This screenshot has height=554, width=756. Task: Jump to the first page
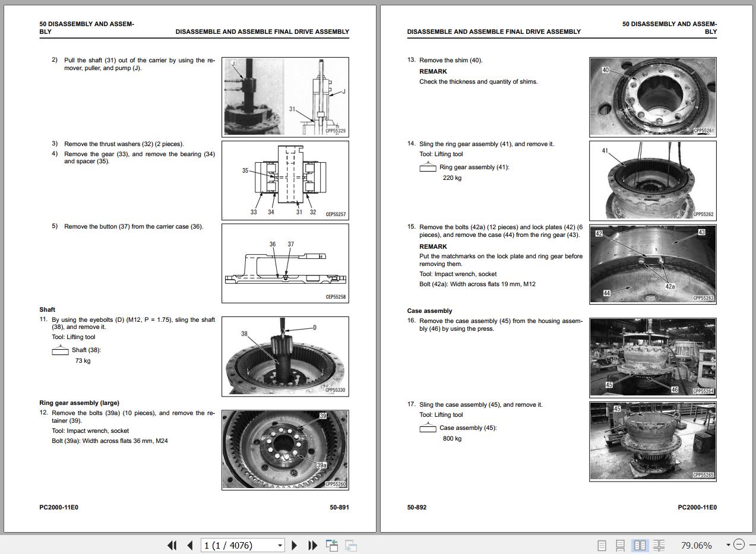[x=172, y=545]
